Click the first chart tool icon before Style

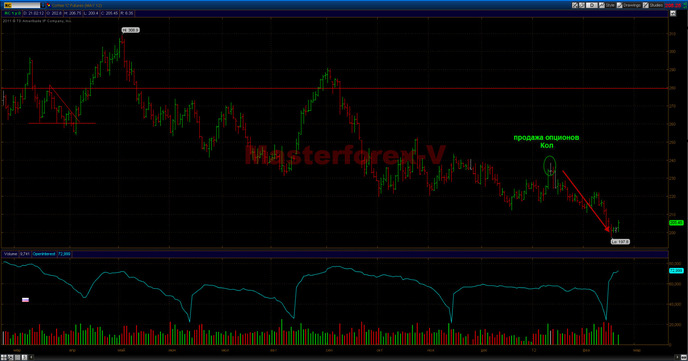point(575,5)
